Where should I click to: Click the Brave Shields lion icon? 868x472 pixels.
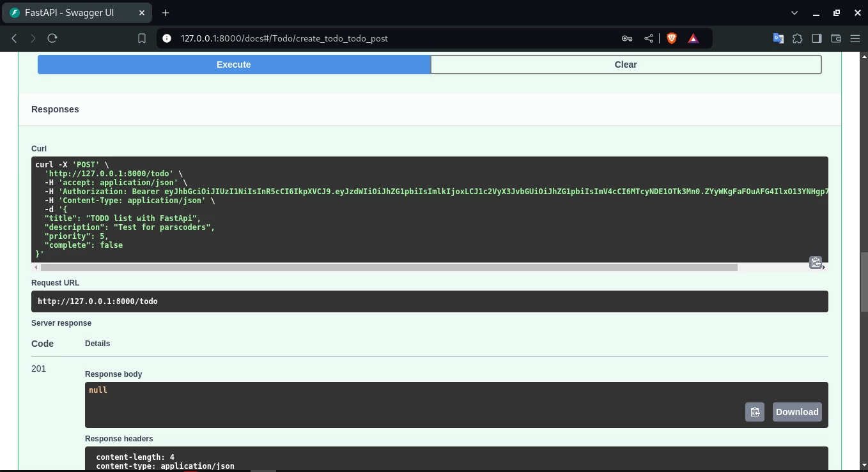[x=671, y=38]
